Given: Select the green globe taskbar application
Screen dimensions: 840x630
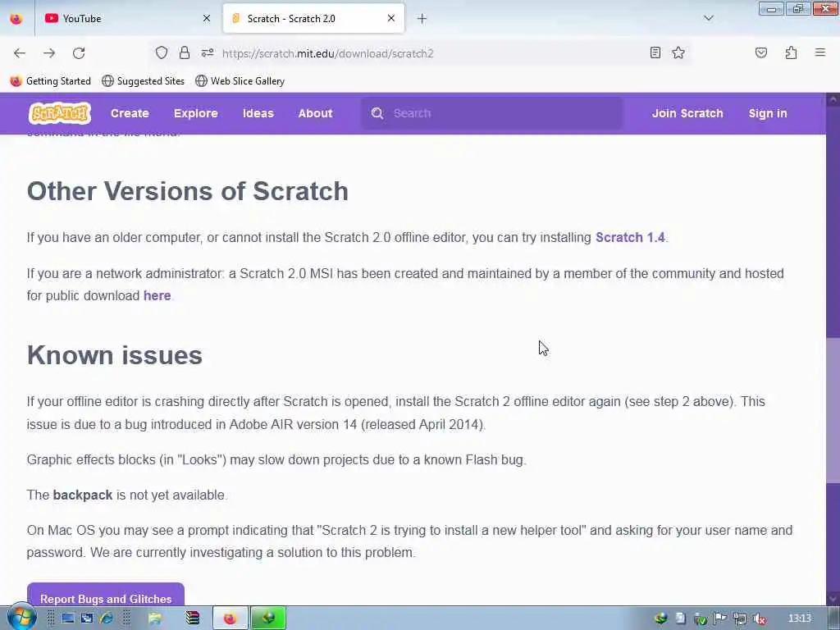Looking at the screenshot, I should click(268, 619).
